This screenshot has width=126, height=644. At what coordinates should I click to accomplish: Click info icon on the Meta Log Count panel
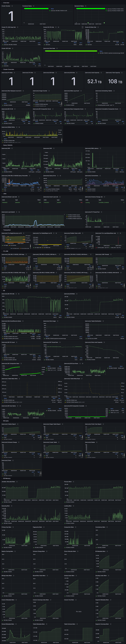[81, 91]
